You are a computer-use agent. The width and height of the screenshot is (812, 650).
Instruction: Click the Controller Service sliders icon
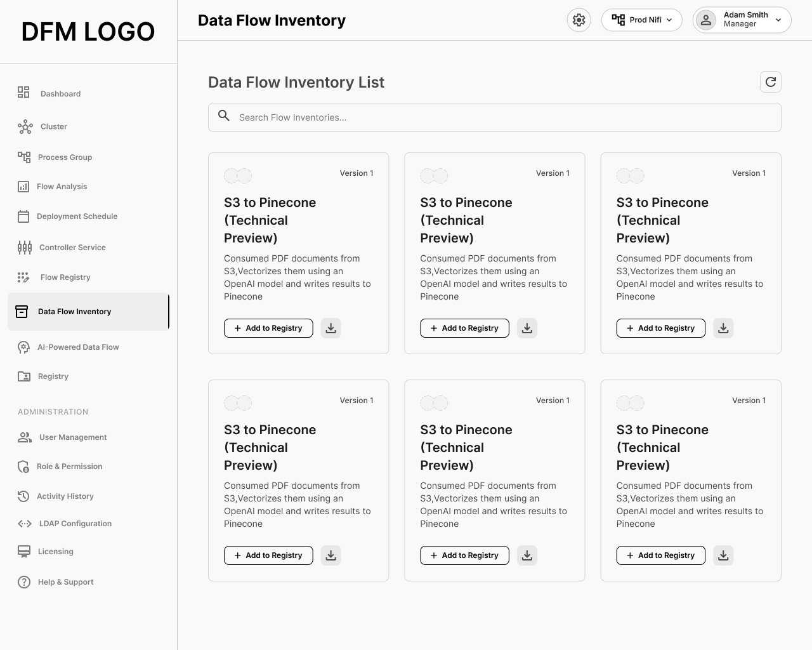tap(25, 248)
